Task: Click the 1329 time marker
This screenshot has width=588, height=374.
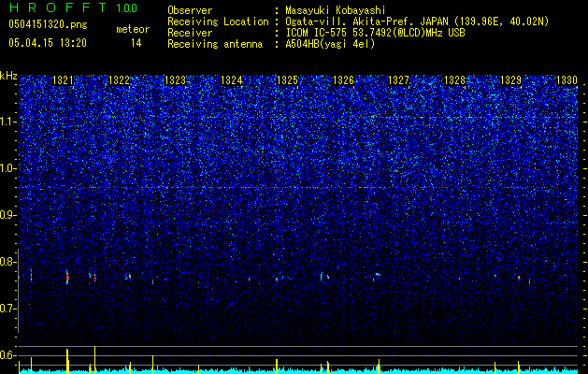Action: click(x=511, y=80)
